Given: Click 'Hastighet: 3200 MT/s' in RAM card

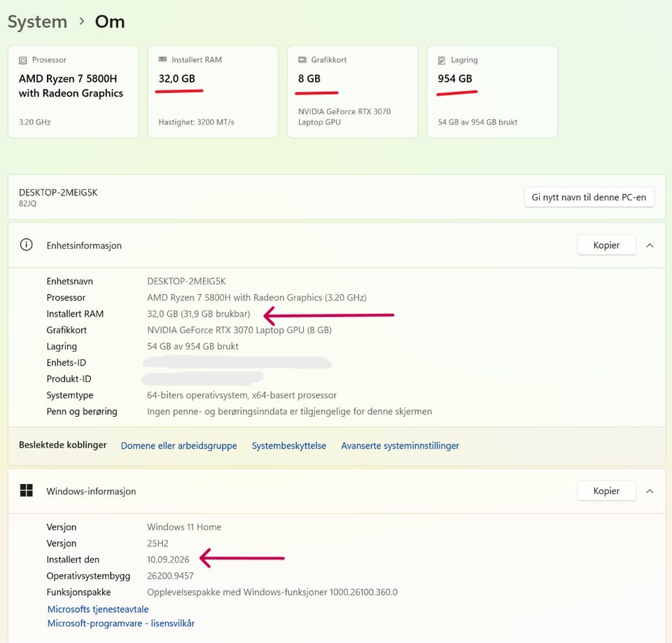Looking at the screenshot, I should [x=196, y=123].
